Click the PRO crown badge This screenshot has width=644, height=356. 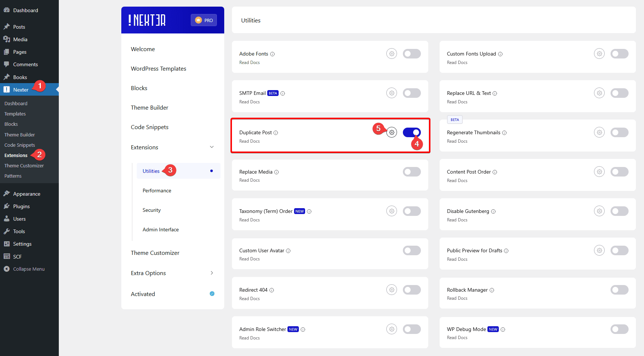point(204,20)
